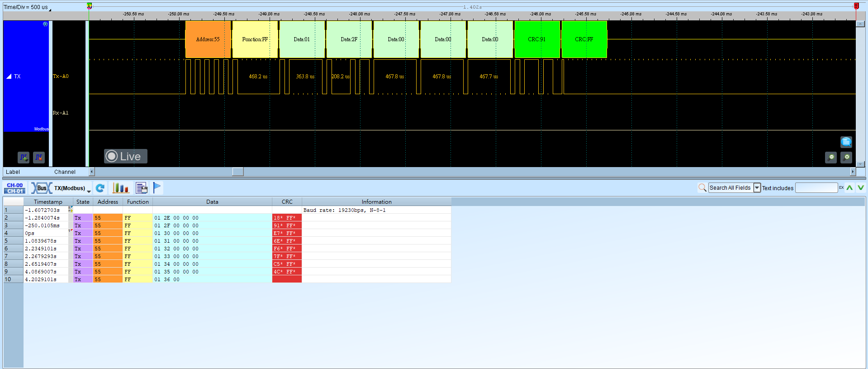Screen dimensions: 868x369
Task: Click the red T trigger marker
Action: pyautogui.click(x=856, y=6)
